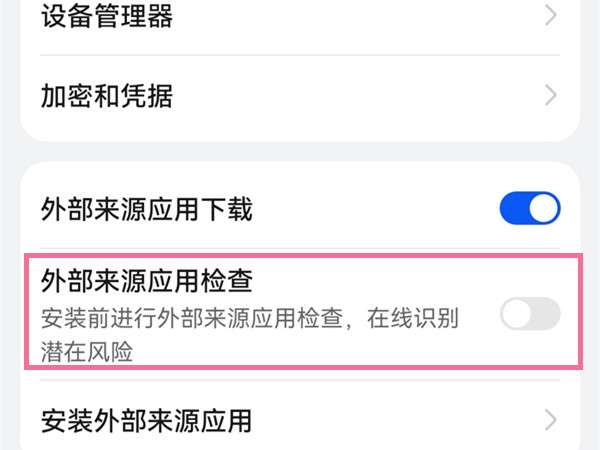Viewport: 600px width, 450px height.
Task: Click the chevron arrow beside 设备管理器
Action: (x=550, y=16)
